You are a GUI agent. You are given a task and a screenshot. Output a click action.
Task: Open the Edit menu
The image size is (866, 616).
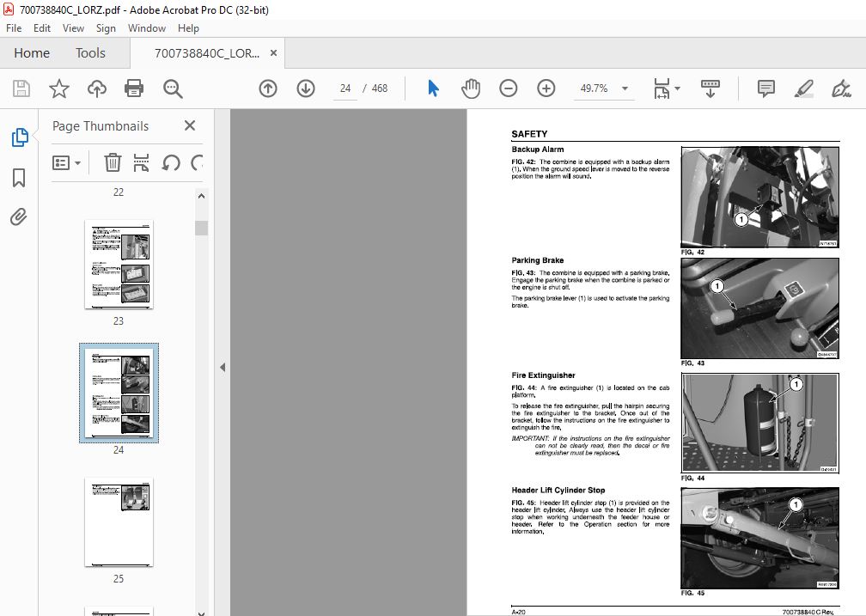[x=42, y=28]
